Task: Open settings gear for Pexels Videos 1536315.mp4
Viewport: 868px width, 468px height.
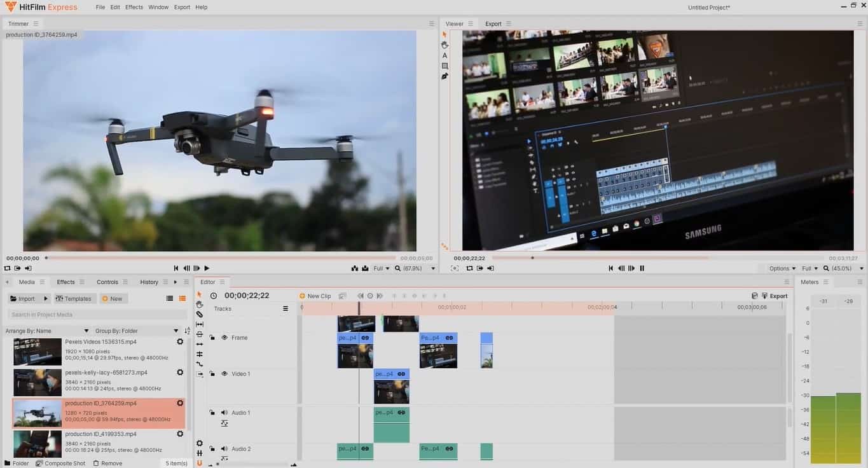Action: point(180,342)
